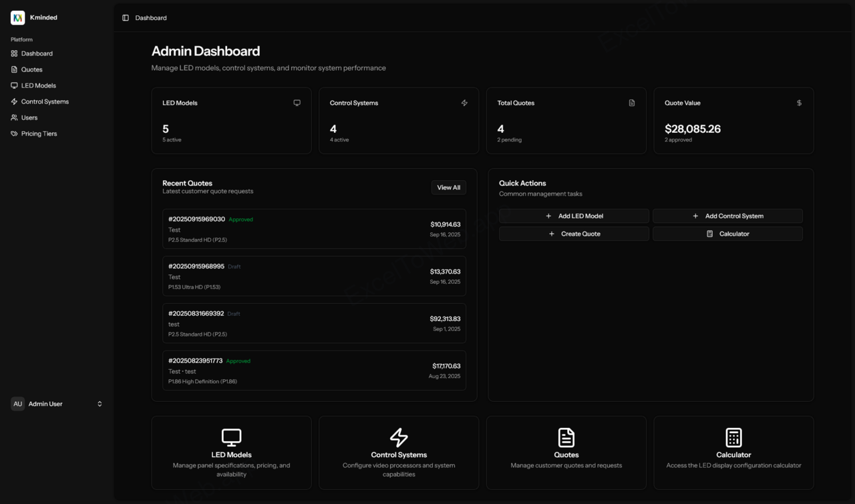Viewport: 855px width, 504px height.
Task: Click the dollar icon on Quote Value card
Action: (799, 103)
